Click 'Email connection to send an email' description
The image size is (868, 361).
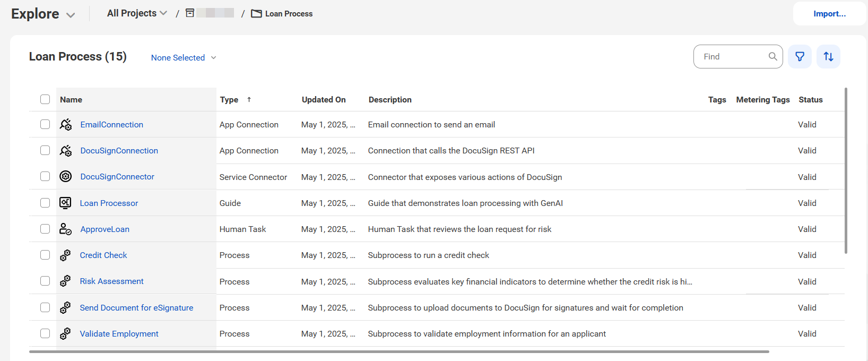pos(431,124)
